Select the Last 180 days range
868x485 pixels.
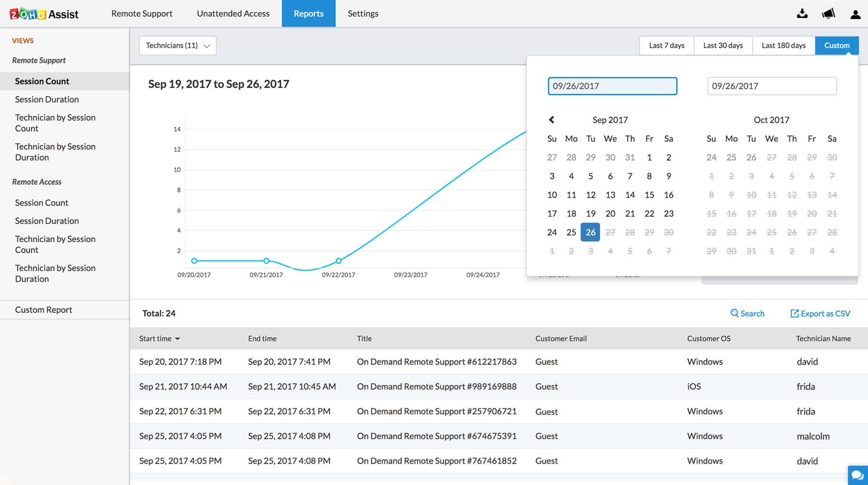pos(783,46)
